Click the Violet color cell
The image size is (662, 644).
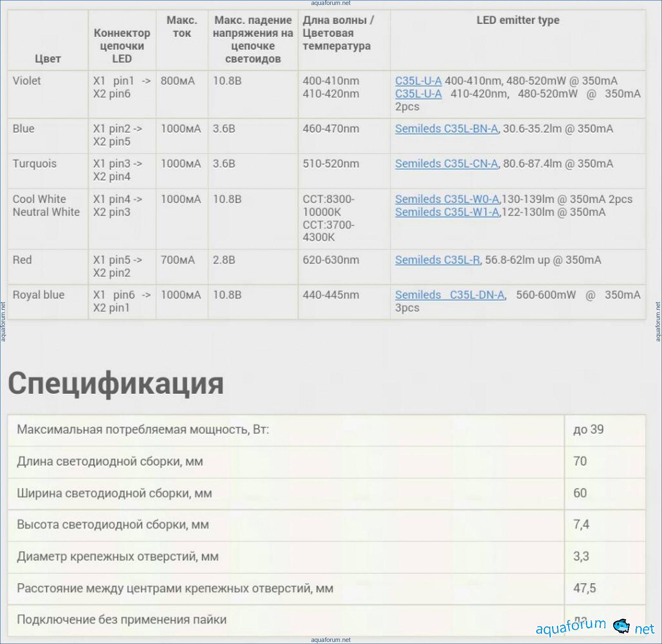(27, 81)
